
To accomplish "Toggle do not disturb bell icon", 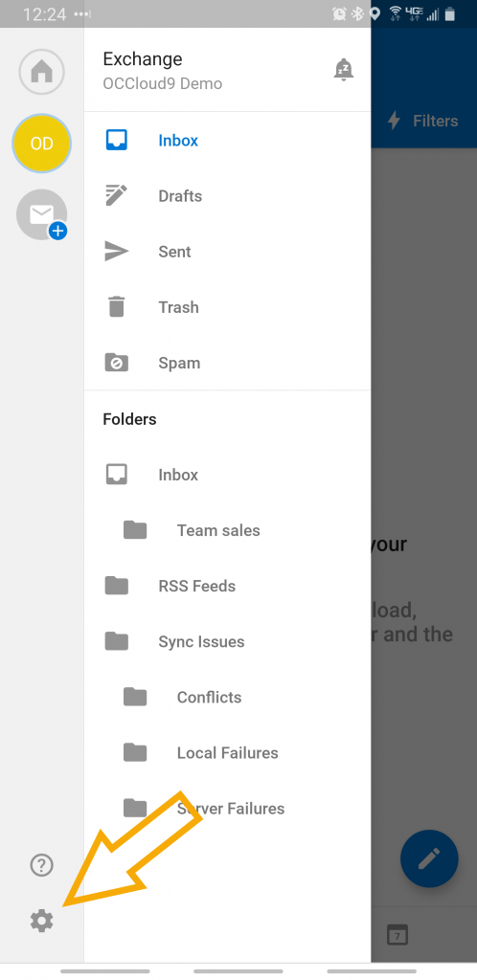I will (x=343, y=70).
